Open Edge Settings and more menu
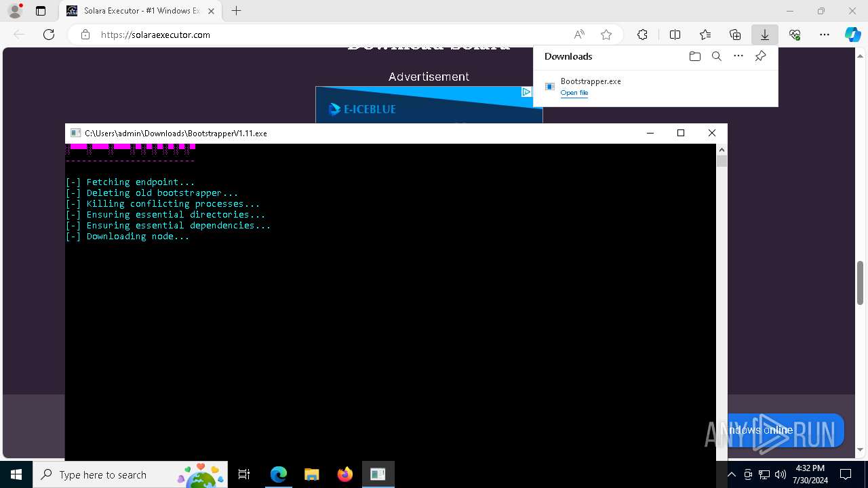This screenshot has width=868, height=488. pos(825,35)
